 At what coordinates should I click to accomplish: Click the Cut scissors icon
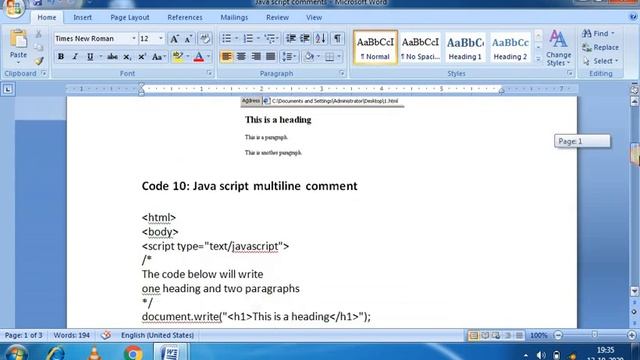click(x=38, y=34)
